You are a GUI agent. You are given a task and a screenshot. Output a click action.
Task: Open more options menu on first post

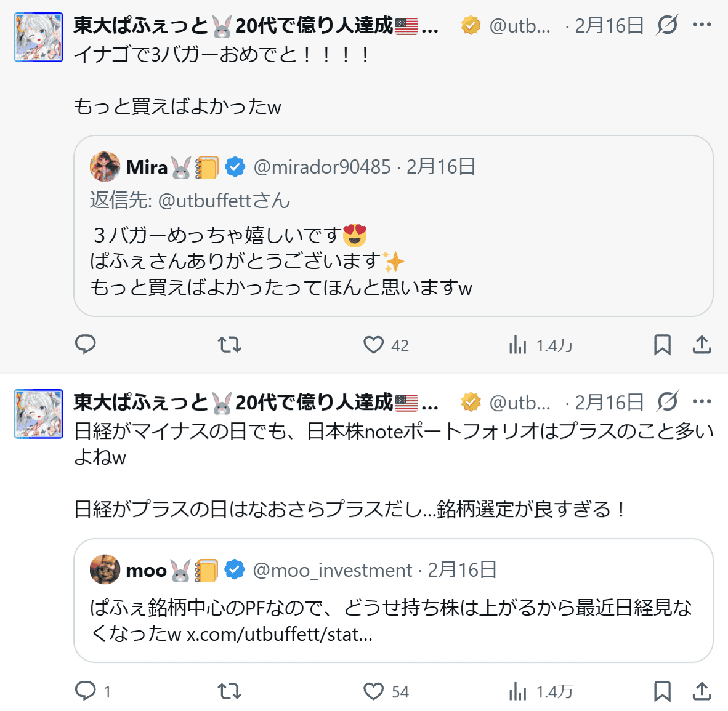702,25
